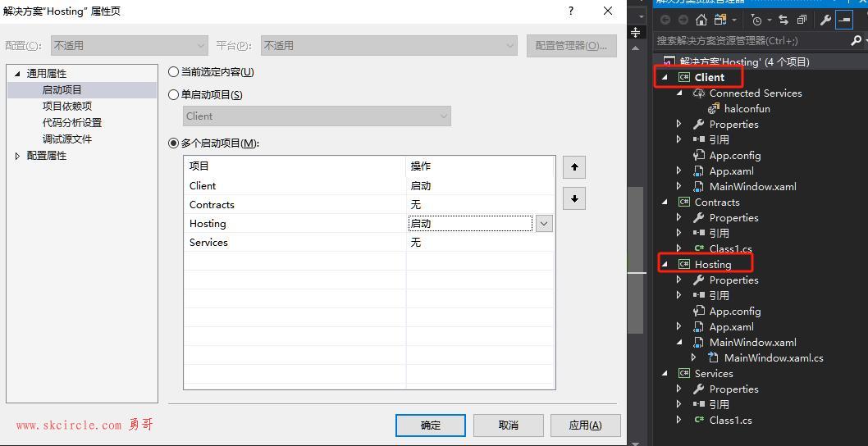Open the 配置 combo box

pos(130,45)
